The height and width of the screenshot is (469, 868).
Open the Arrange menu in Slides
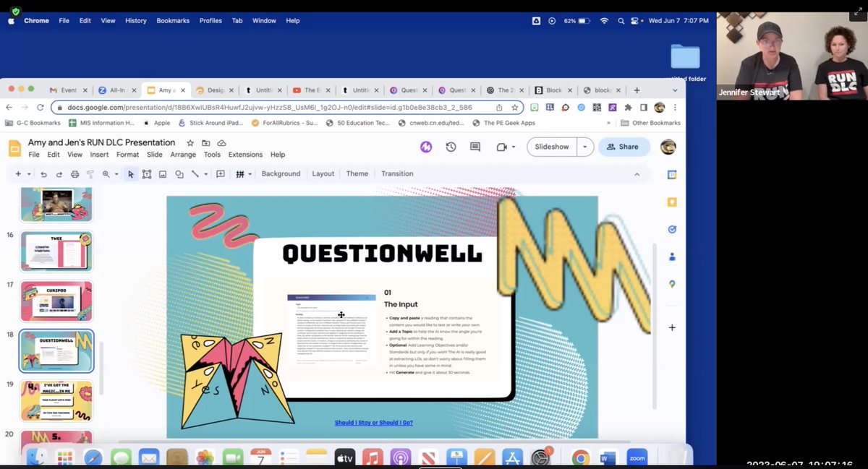click(183, 155)
